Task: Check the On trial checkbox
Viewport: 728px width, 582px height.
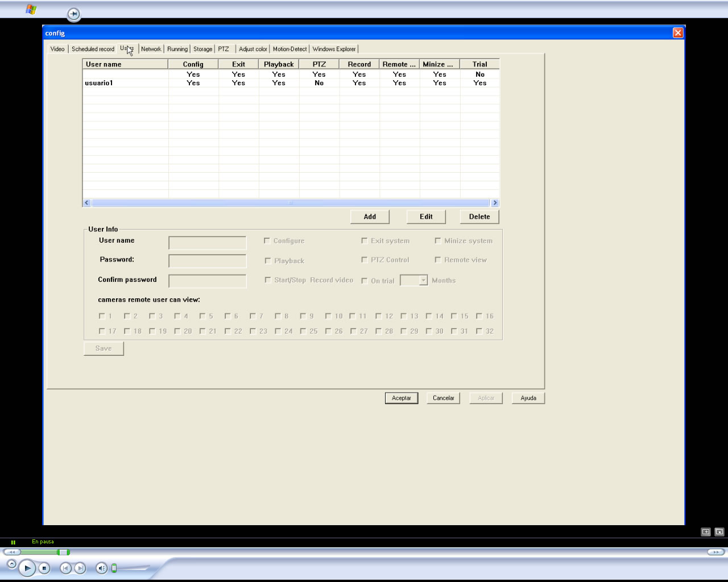Action: 365,281
